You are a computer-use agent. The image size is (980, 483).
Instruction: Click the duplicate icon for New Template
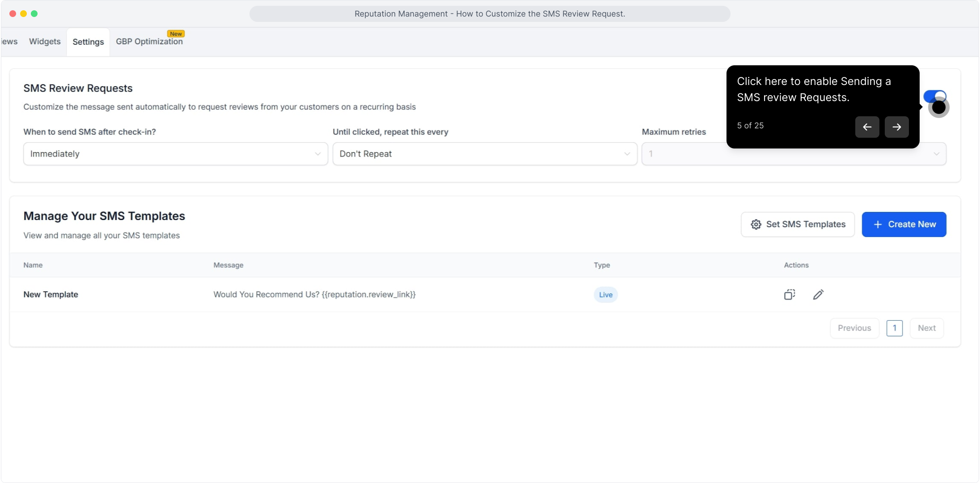(x=790, y=294)
